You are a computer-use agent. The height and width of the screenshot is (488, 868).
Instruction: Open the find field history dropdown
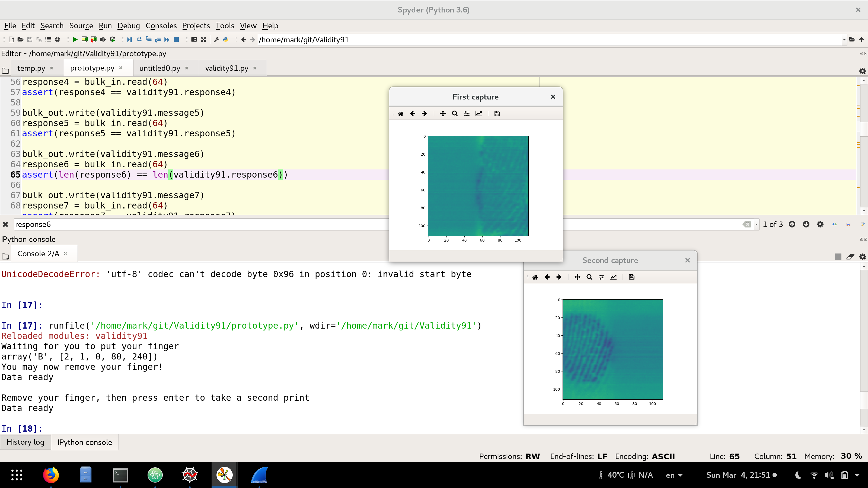point(757,224)
